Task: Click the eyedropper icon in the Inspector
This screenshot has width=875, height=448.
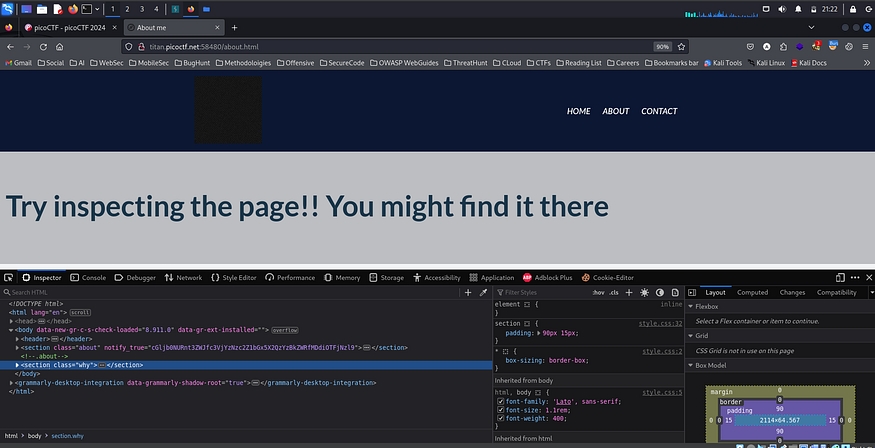Action: coord(484,292)
